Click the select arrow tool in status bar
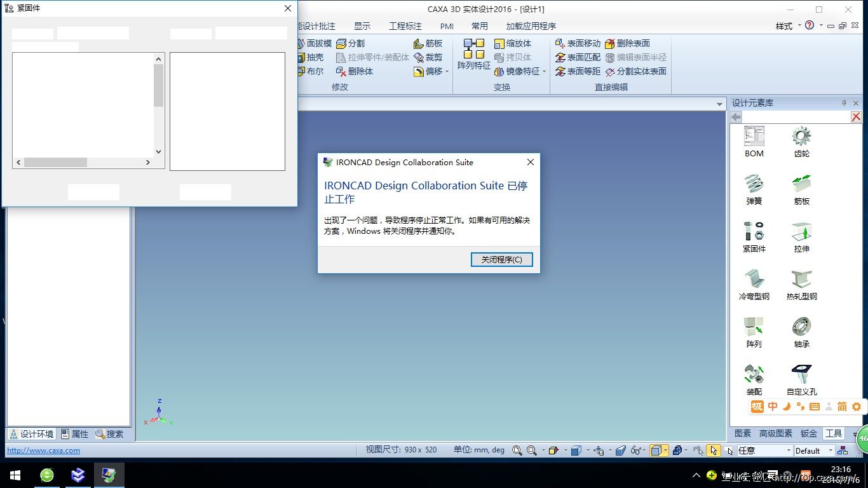This screenshot has height=488, width=868. click(714, 451)
